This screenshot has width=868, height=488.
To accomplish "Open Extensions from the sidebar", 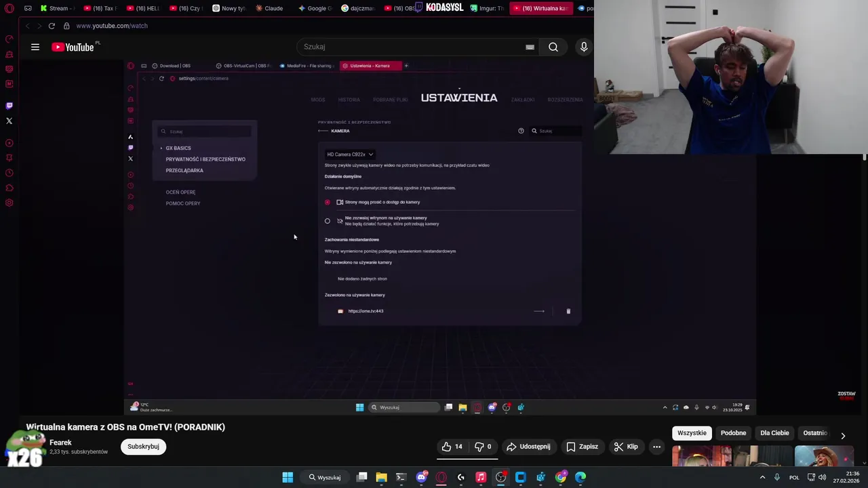I will coord(9,188).
